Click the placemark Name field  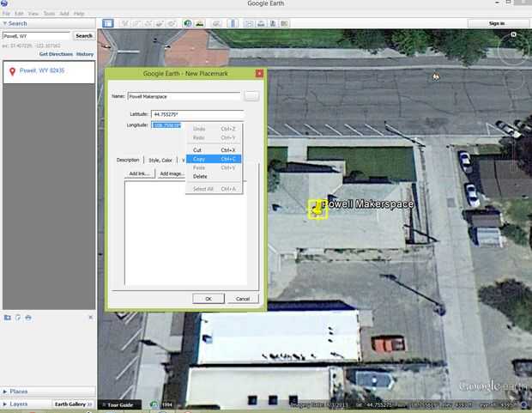[x=184, y=96]
